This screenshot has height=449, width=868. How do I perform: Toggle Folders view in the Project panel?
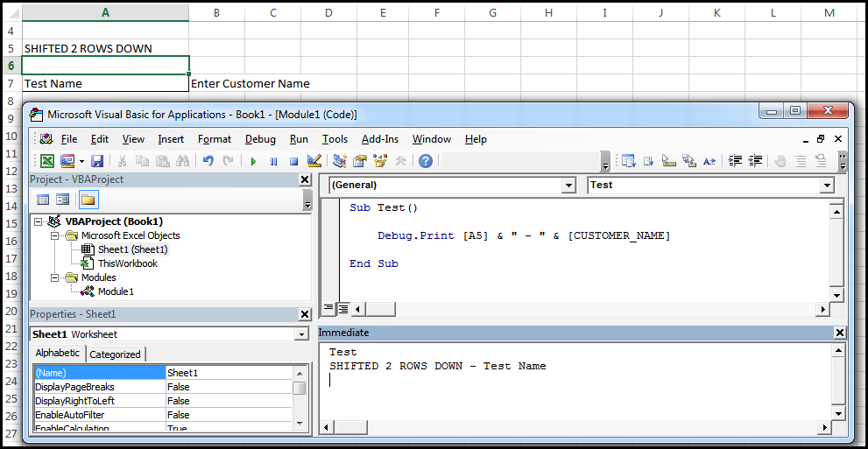coord(88,200)
